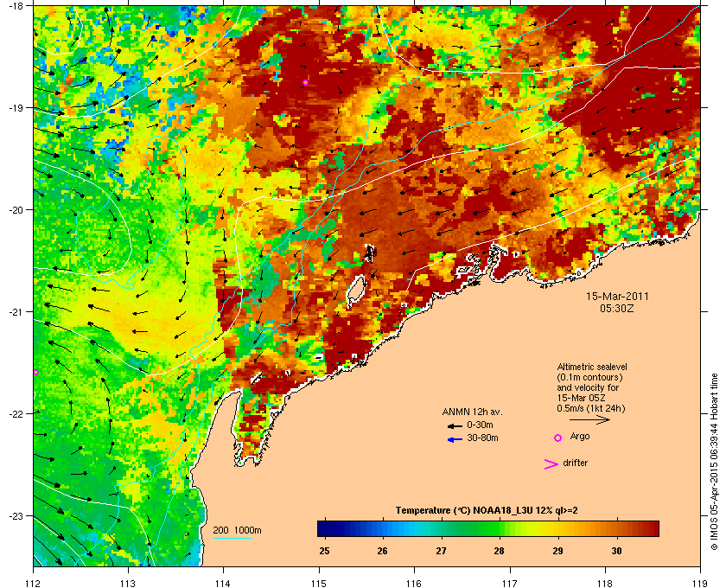The width and height of the screenshot is (726, 588).
Task: Click the colorbar tick label 30
Action: (616, 551)
